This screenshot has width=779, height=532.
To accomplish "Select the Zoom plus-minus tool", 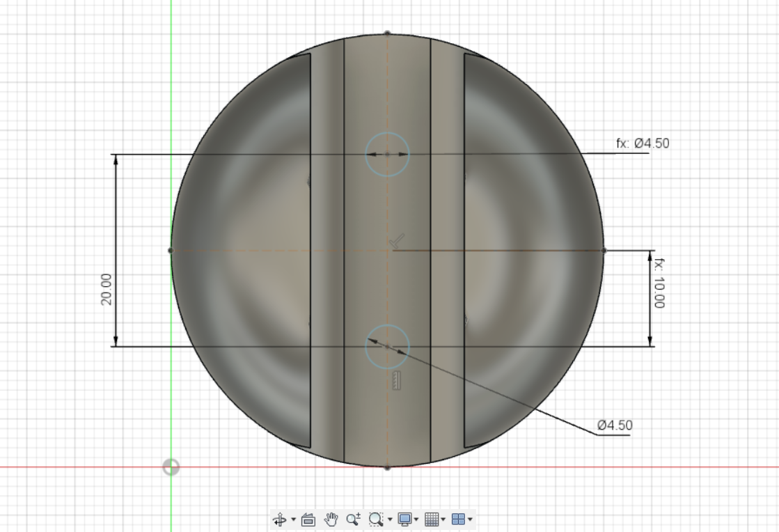I will 353,519.
